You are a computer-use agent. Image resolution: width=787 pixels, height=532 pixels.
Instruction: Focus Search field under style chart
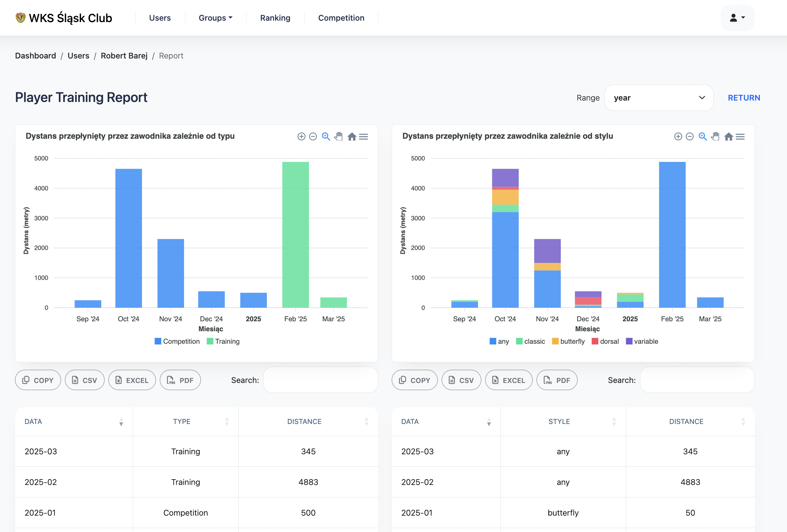[x=697, y=380]
